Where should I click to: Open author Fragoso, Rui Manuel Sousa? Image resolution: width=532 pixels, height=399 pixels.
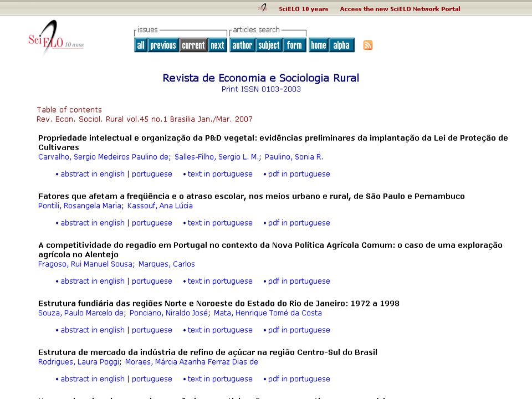[85, 264]
